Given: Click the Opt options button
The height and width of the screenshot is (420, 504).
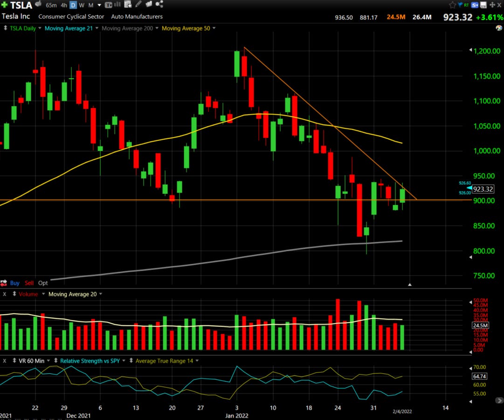Looking at the screenshot, I should [x=43, y=283].
